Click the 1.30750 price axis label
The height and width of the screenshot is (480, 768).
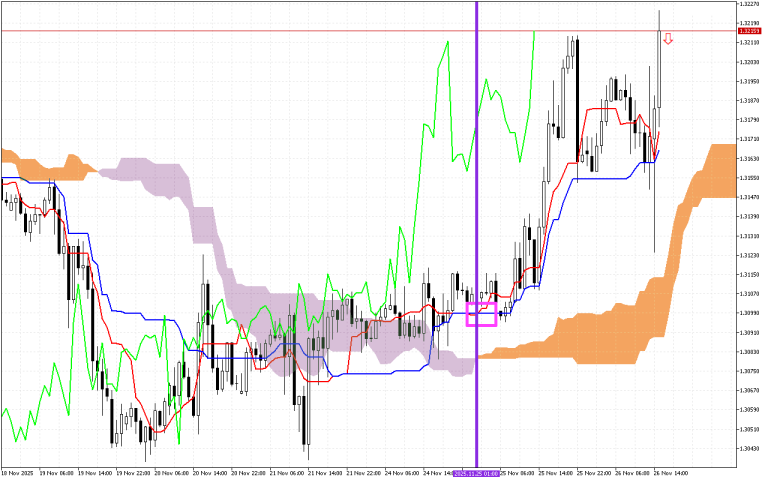(x=749, y=371)
